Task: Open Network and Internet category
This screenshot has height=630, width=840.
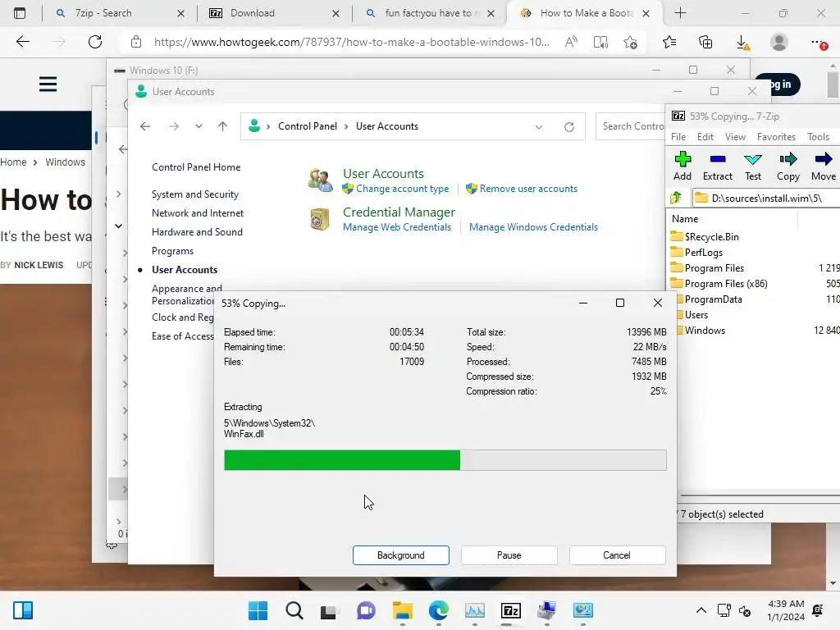Action: (x=198, y=212)
